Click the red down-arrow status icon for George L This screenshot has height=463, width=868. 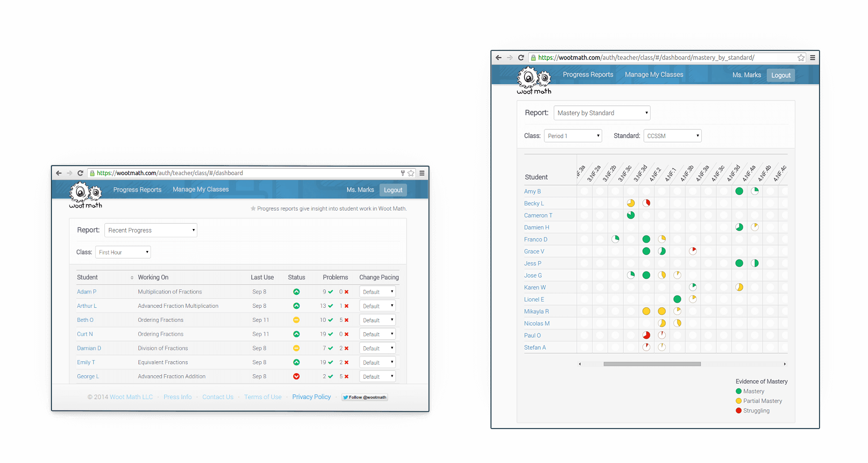(x=296, y=376)
